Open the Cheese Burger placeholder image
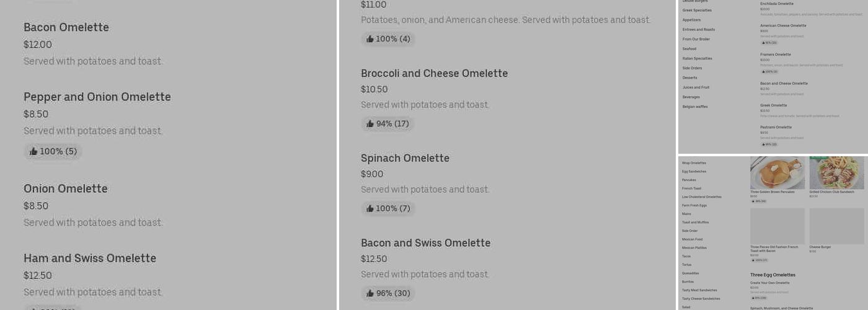 click(836, 226)
